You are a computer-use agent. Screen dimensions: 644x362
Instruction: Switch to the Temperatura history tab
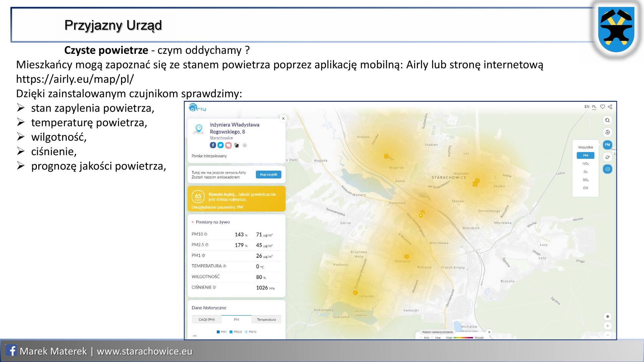(266, 319)
